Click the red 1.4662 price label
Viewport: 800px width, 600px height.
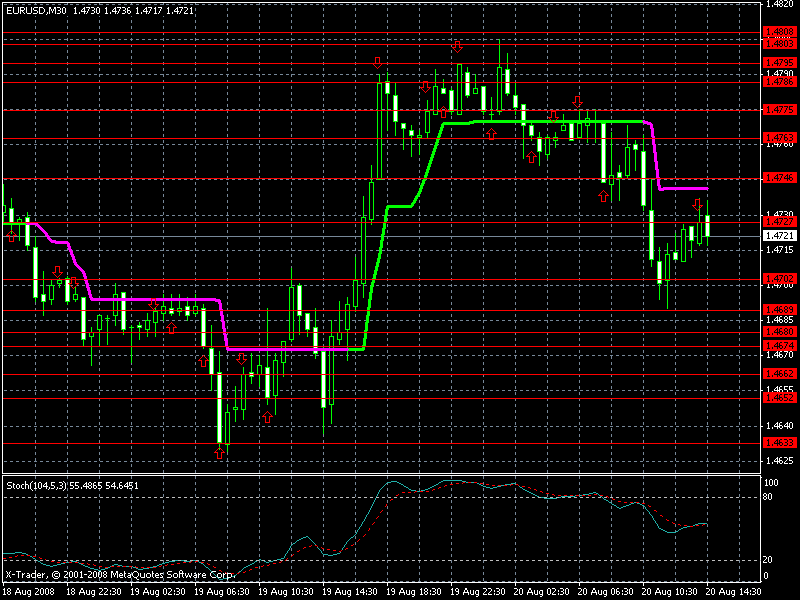pyautogui.click(x=779, y=374)
